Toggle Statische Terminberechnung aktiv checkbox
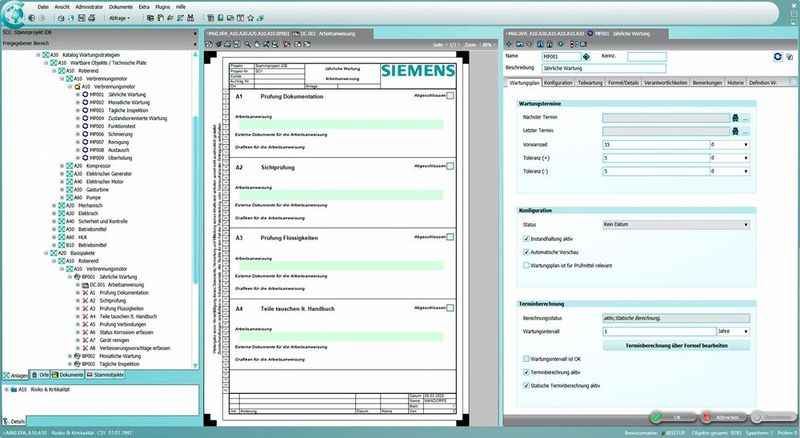The height and width of the screenshot is (438, 800). [x=526, y=386]
